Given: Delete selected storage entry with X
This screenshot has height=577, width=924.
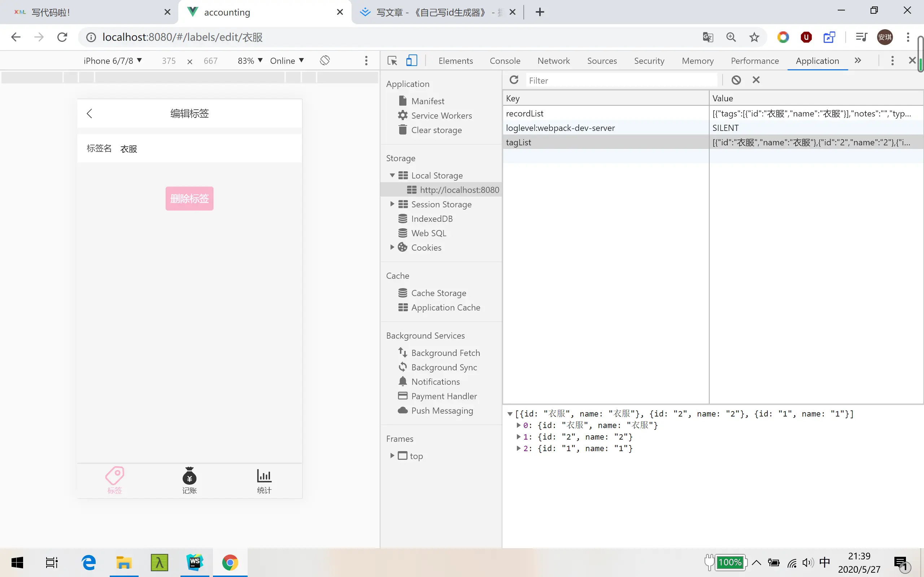Looking at the screenshot, I should (x=756, y=80).
